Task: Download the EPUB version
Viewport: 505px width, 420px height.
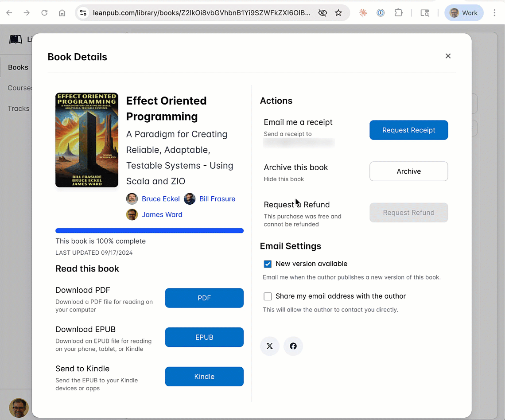Action: point(204,337)
